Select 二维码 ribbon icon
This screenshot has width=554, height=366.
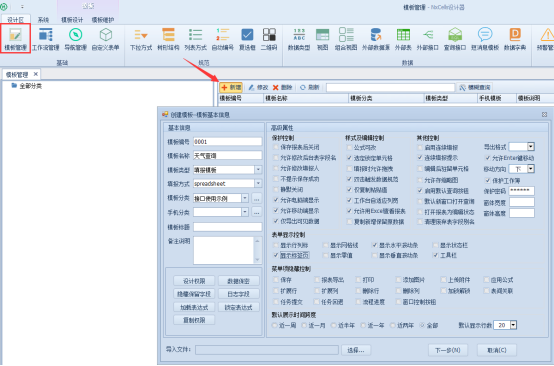click(x=269, y=39)
